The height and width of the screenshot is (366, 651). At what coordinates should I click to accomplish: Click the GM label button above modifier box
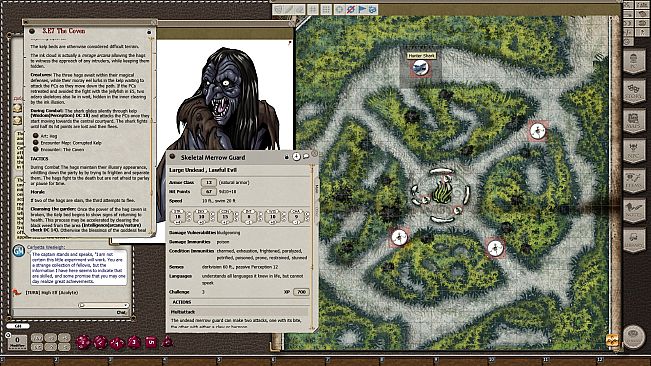(18, 326)
